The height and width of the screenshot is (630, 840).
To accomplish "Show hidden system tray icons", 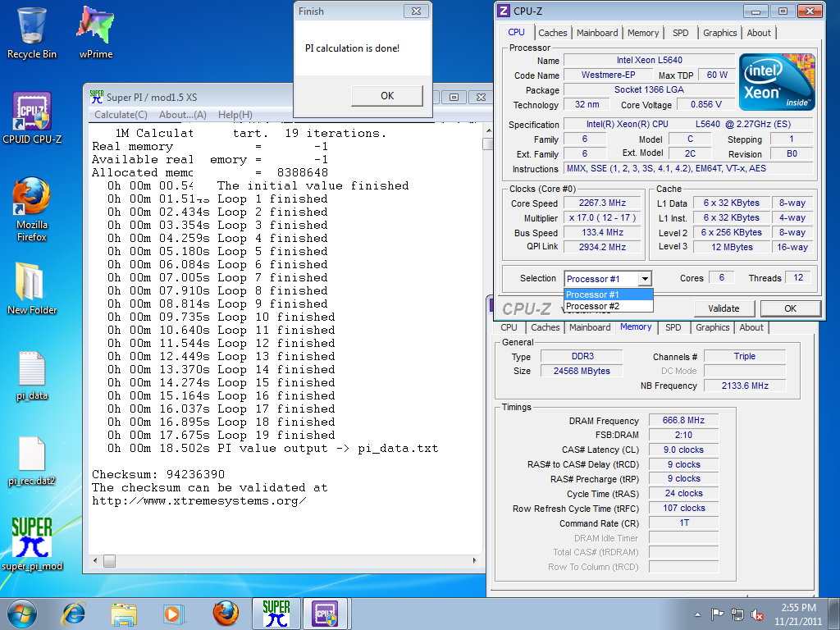I will (x=697, y=614).
